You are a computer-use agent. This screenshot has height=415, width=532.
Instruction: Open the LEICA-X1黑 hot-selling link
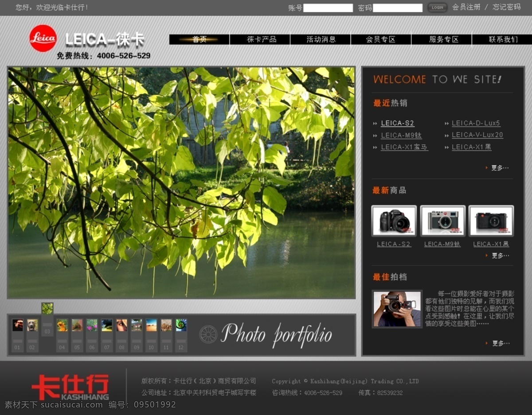click(x=471, y=147)
